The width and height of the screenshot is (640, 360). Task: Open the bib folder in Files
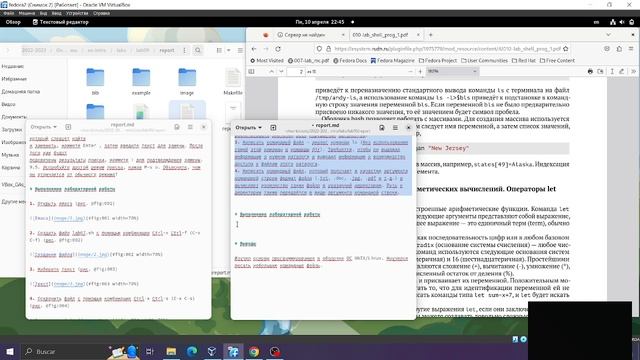(95, 82)
